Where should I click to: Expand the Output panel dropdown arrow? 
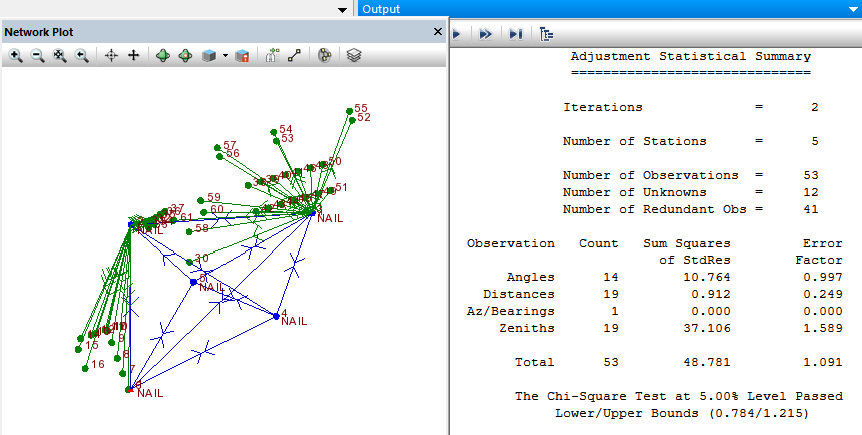[850, 9]
